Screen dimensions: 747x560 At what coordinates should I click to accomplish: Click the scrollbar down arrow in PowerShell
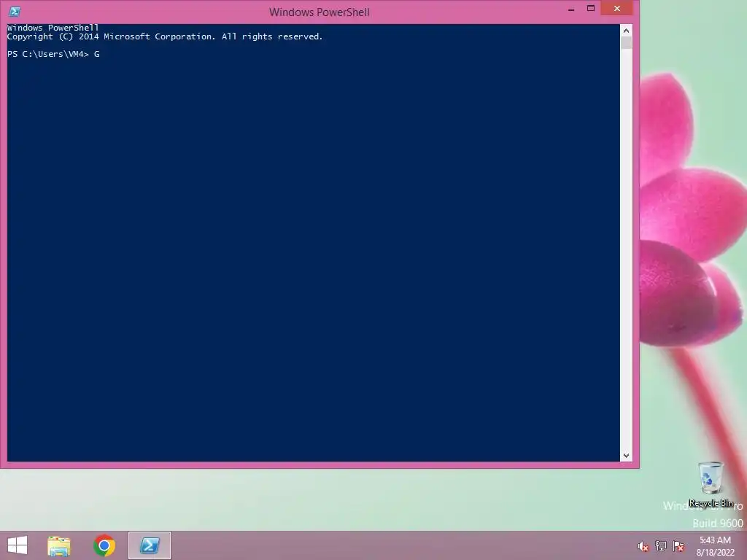[626, 456]
